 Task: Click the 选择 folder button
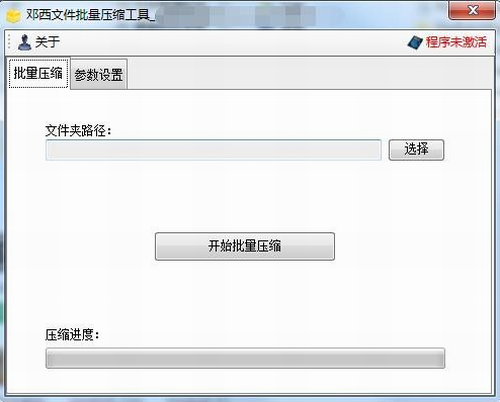tap(416, 150)
